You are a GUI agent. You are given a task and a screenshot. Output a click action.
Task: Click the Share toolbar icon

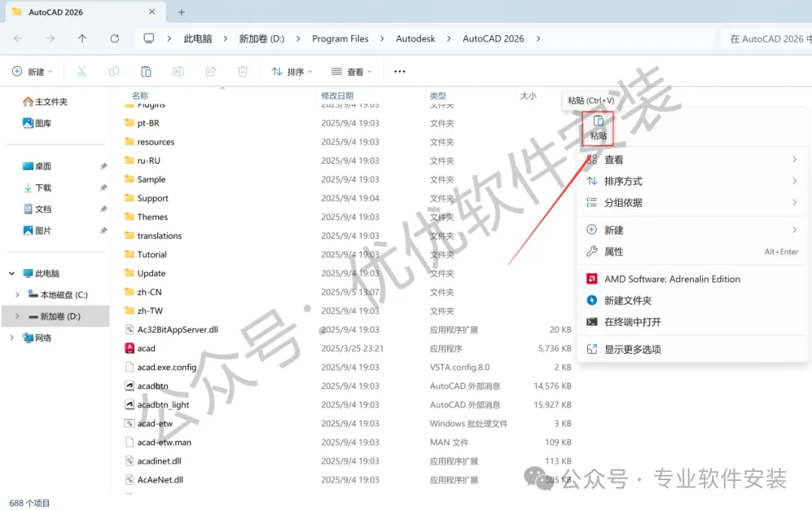211,71
